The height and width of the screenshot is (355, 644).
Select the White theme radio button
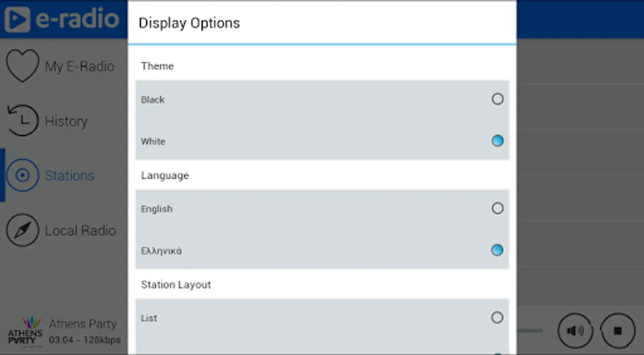(497, 141)
